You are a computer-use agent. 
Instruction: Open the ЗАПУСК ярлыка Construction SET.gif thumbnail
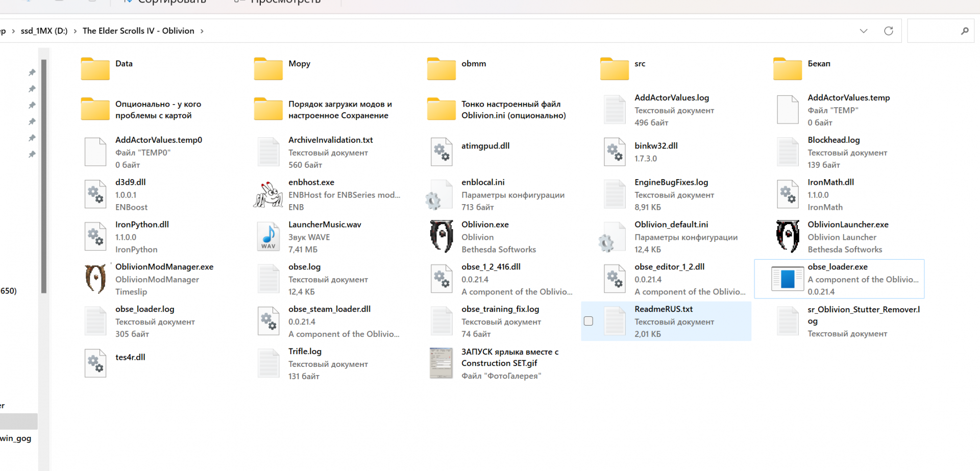[x=441, y=363]
